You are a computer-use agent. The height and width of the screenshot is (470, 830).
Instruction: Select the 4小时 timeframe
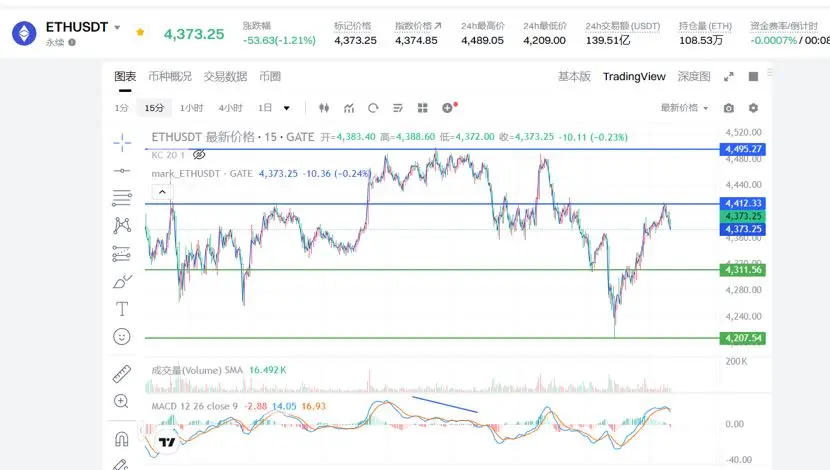pos(230,108)
